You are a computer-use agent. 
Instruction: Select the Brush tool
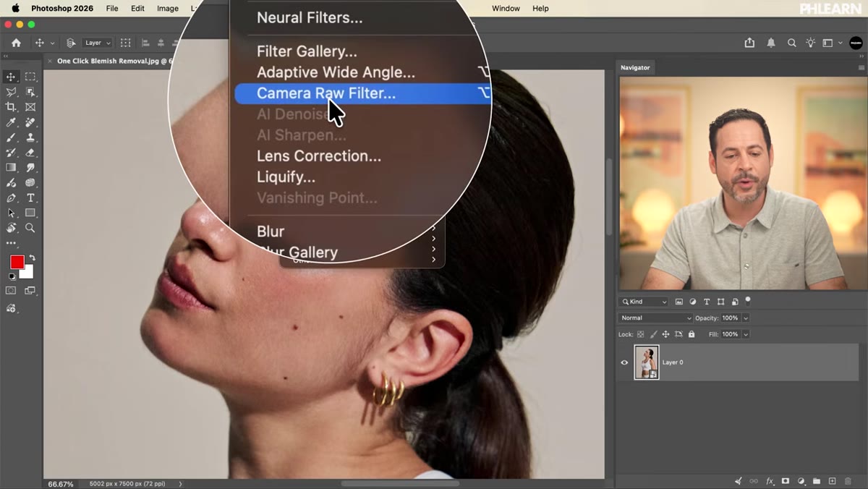click(x=11, y=137)
